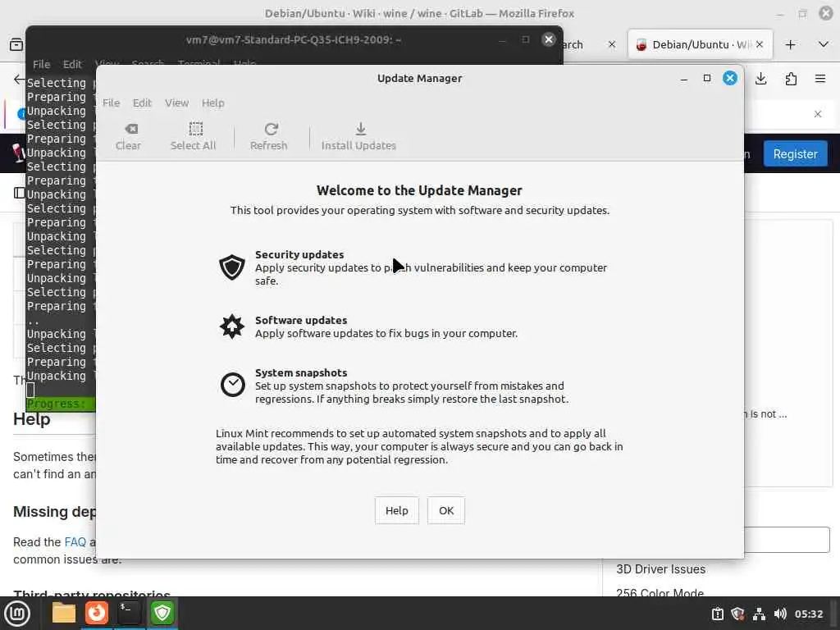Click the OK button in the welcome screen

click(x=446, y=510)
